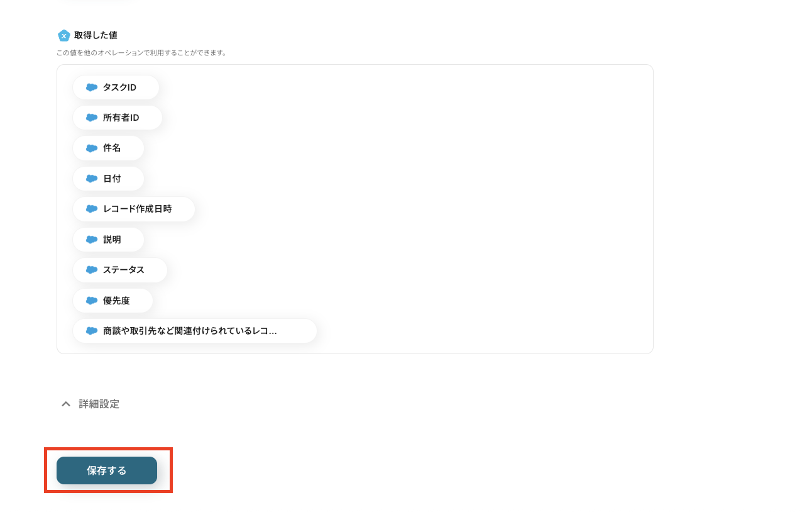The height and width of the screenshot is (512, 812).
Task: Save settings with the 保存する button
Action: click(x=107, y=470)
